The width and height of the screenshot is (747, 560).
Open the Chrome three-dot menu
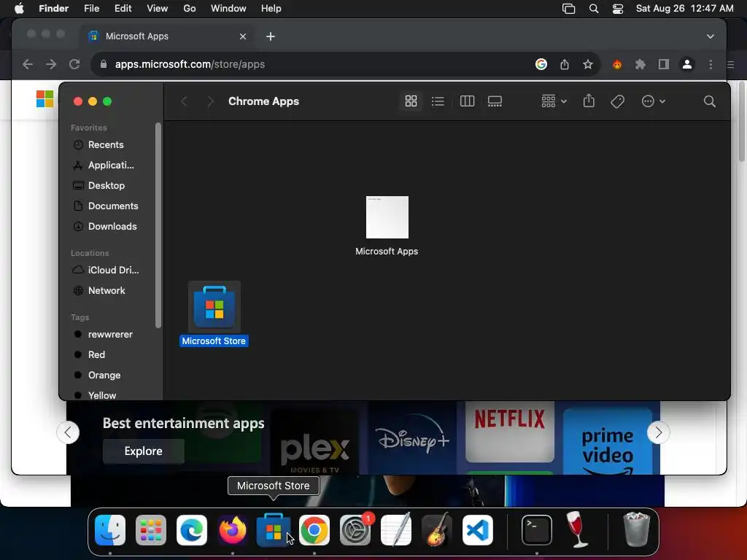711,64
